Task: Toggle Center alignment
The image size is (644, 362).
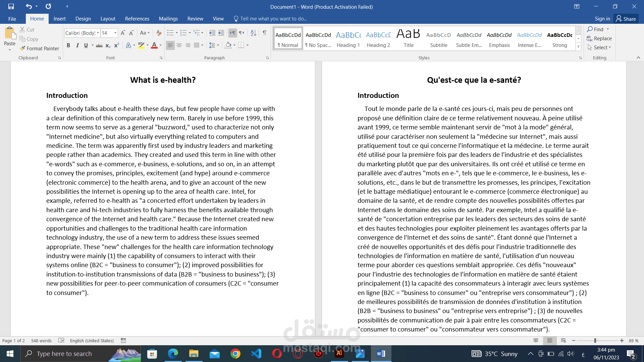Action: tap(179, 45)
